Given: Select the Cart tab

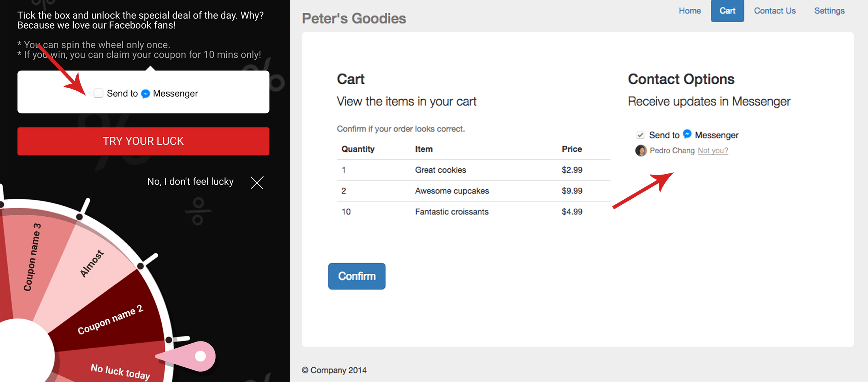Looking at the screenshot, I should coord(727,11).
